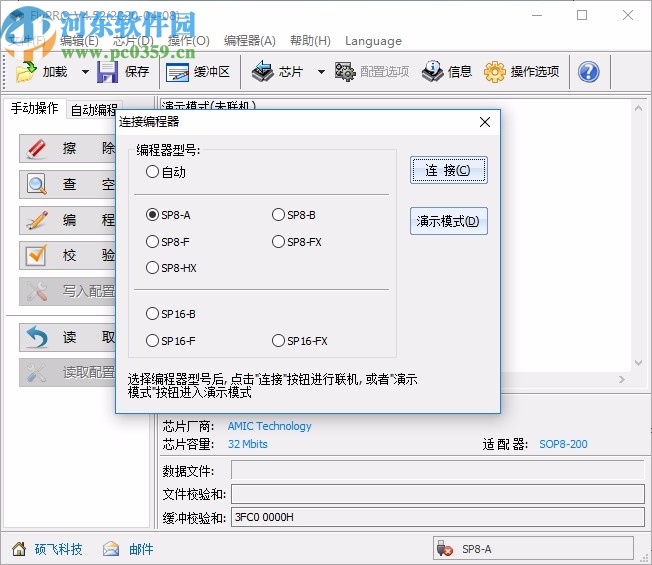Click the envelope icon beside 邮件

(111, 549)
